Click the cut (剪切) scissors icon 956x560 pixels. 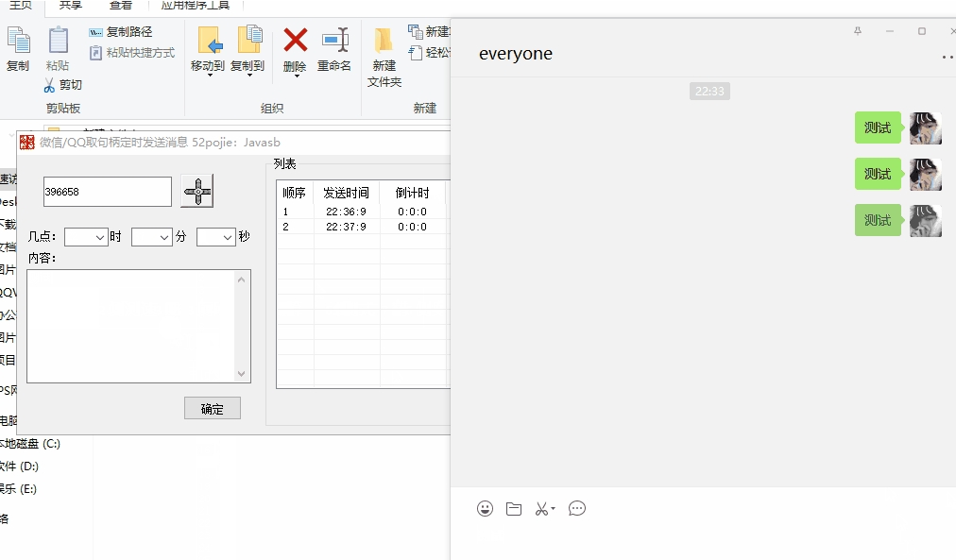51,85
